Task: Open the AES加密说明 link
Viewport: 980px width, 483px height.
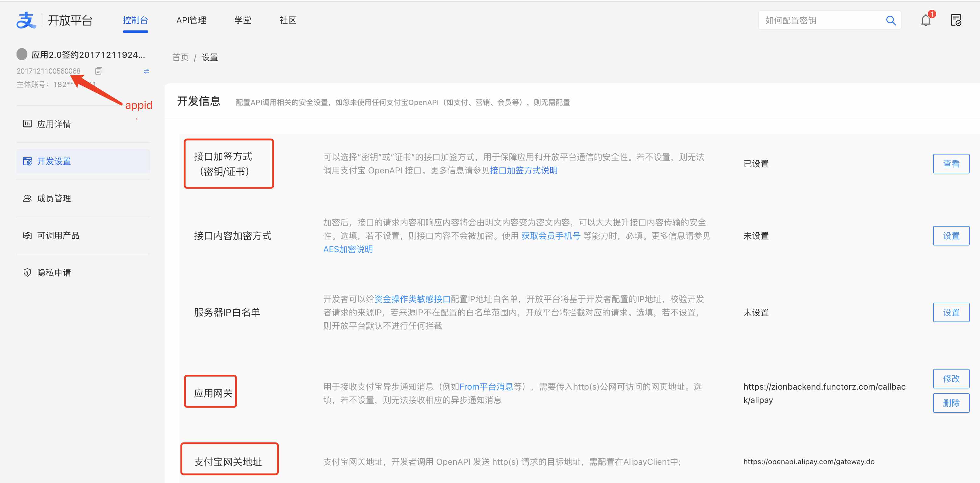Action: (348, 249)
